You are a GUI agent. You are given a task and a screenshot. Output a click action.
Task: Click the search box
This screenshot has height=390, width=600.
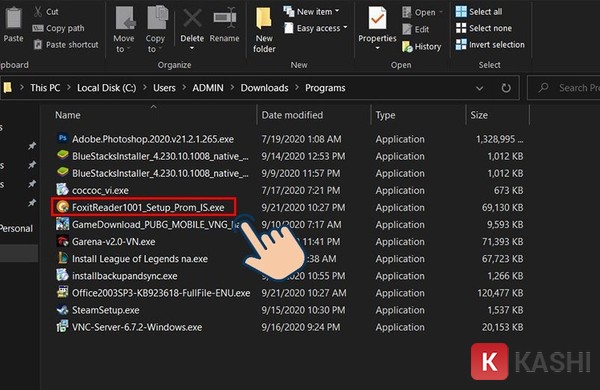pos(564,88)
